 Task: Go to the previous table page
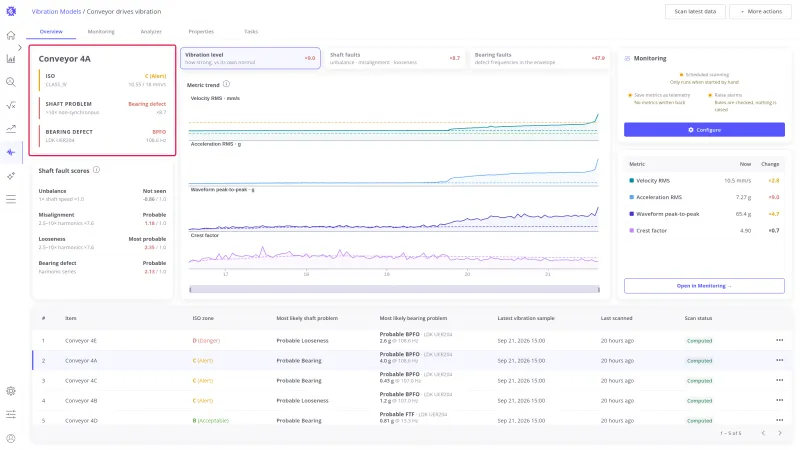(x=763, y=433)
